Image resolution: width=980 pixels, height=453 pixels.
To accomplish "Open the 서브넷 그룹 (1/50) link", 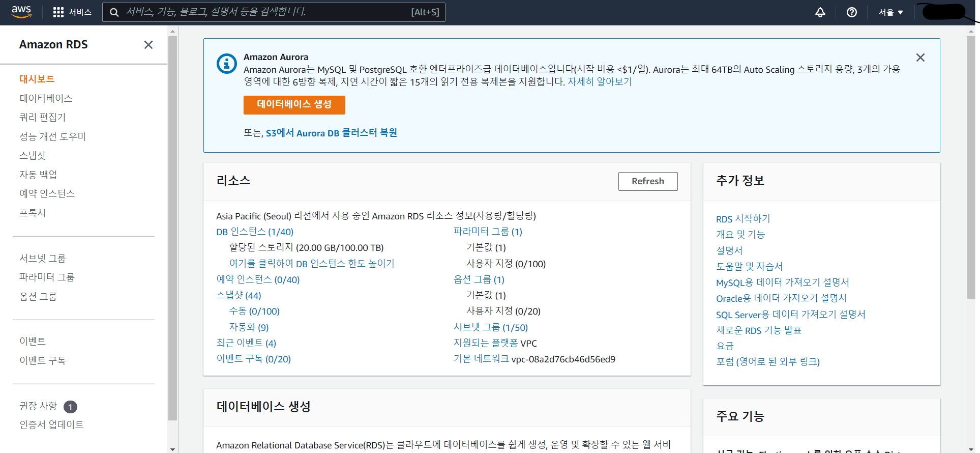I will [x=491, y=327].
